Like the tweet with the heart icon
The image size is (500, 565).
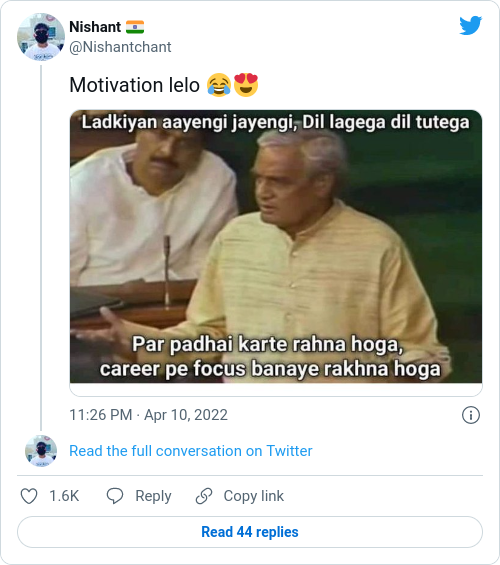29,496
